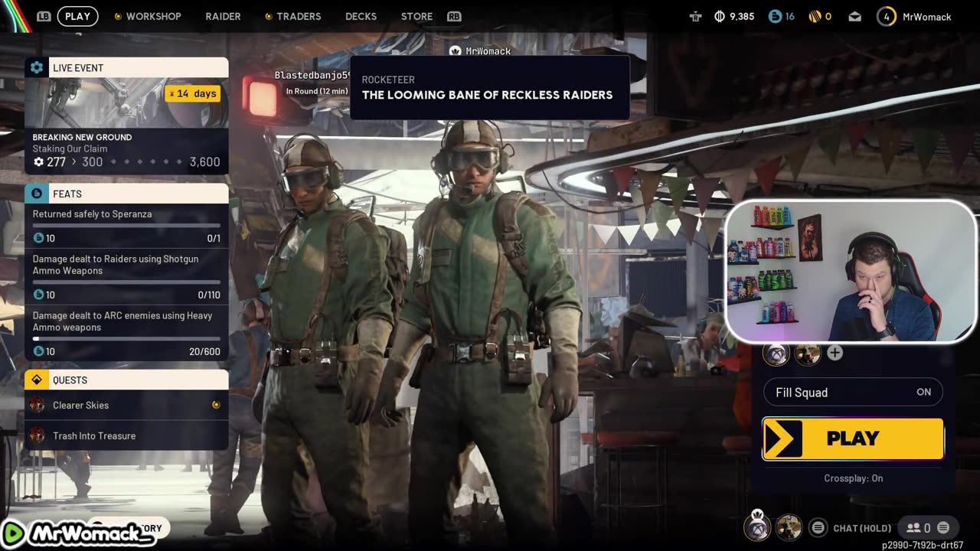This screenshot has height=551, width=980.
Task: Select the Returned safely to Speranza feat
Action: point(126,226)
